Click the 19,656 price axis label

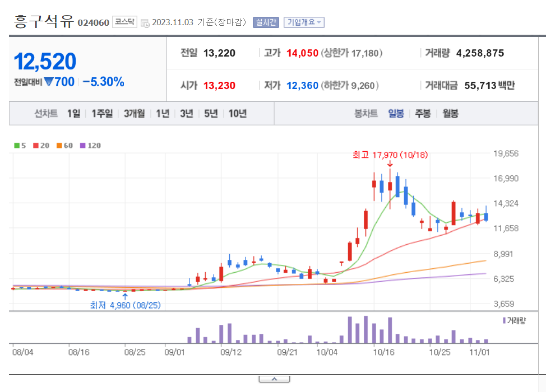[506, 153]
